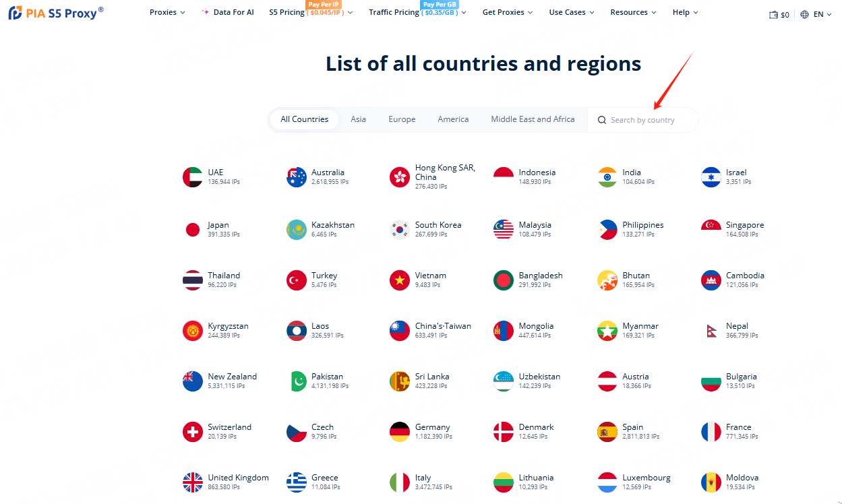Click the globe language icon
The image size is (842, 504).
point(804,14)
